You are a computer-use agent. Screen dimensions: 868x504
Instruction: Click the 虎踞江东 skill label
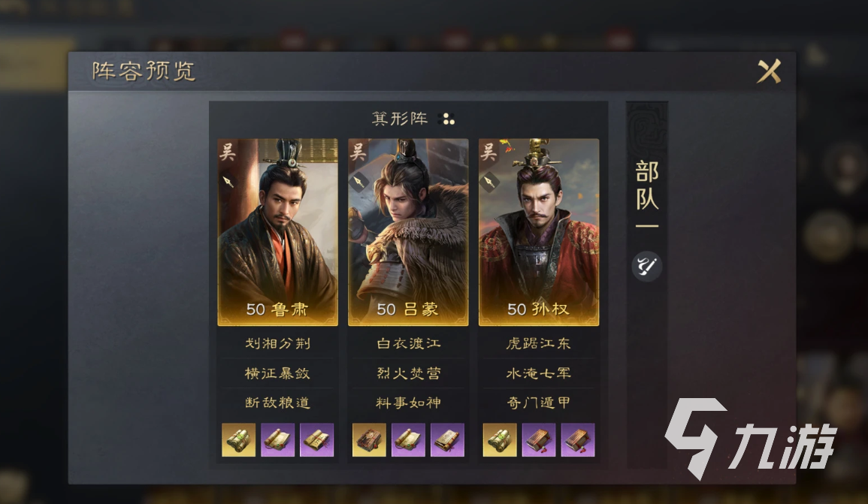tap(539, 343)
